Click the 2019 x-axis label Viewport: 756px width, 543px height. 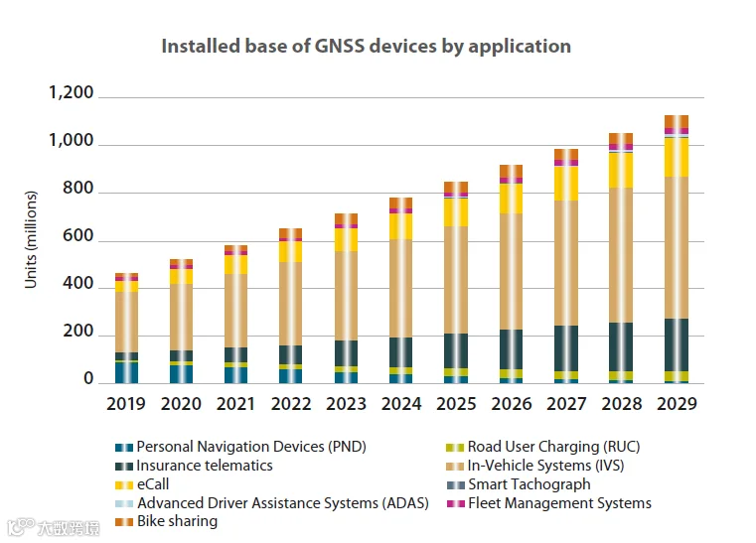coord(126,404)
